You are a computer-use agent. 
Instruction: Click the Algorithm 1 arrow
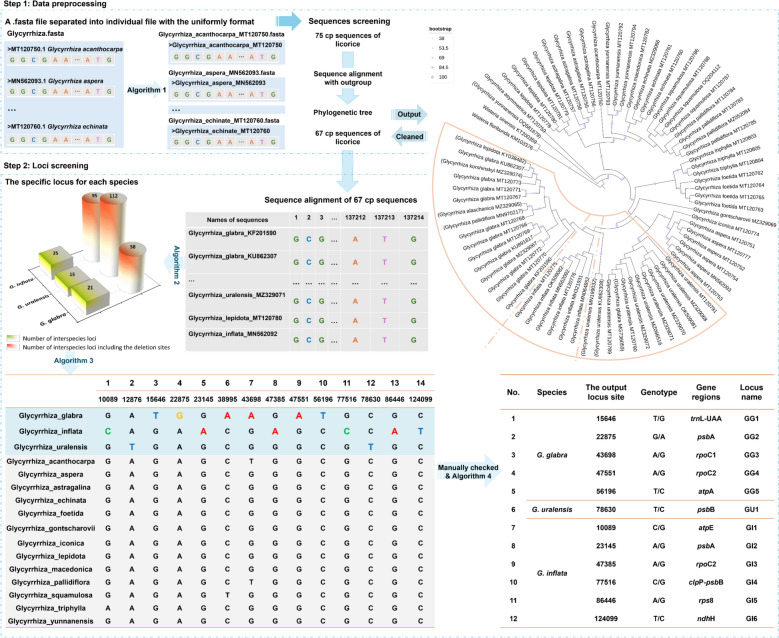(x=146, y=90)
